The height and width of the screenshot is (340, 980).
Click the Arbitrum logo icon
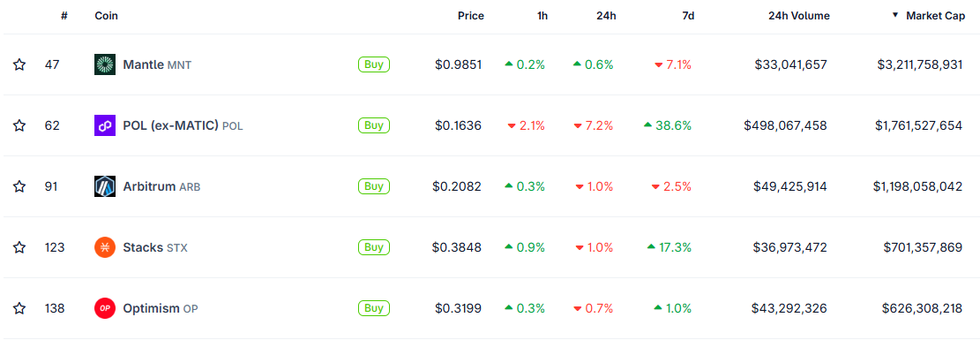[104, 186]
